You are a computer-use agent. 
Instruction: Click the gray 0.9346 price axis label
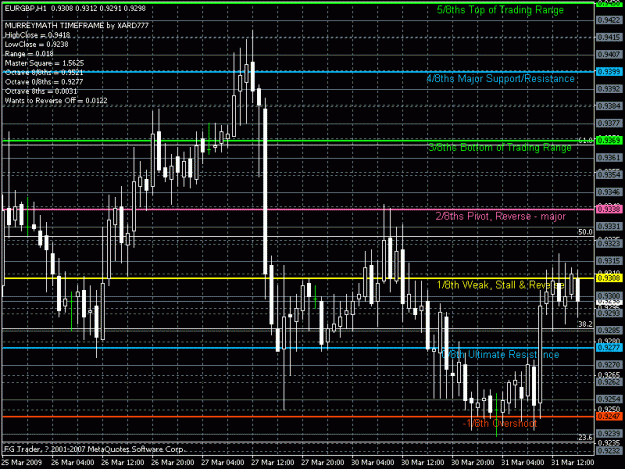pos(609,192)
